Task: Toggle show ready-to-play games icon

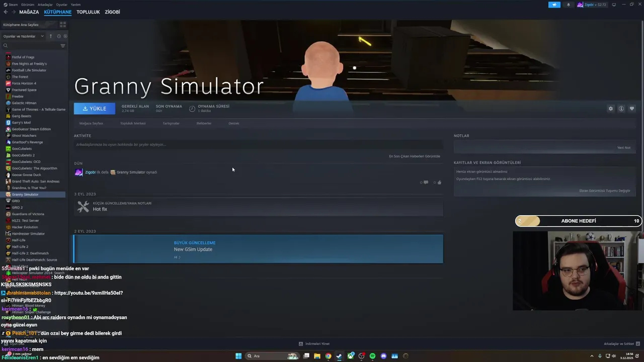Action: coord(65,36)
